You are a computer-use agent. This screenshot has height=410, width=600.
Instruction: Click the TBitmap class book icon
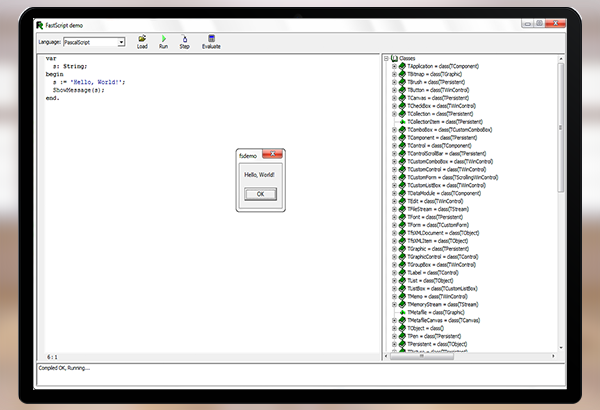[x=401, y=73]
